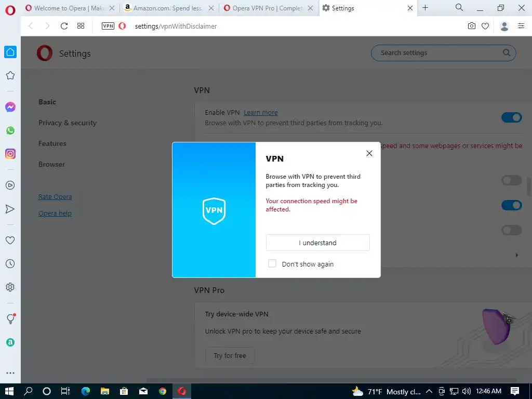Open the lightbulb tips icon in sidebar

tap(10, 318)
